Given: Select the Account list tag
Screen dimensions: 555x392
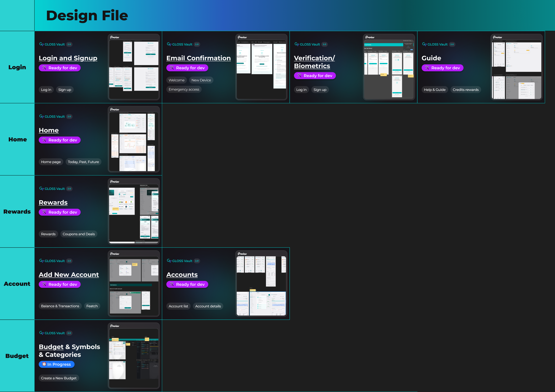Looking at the screenshot, I should [x=178, y=306].
